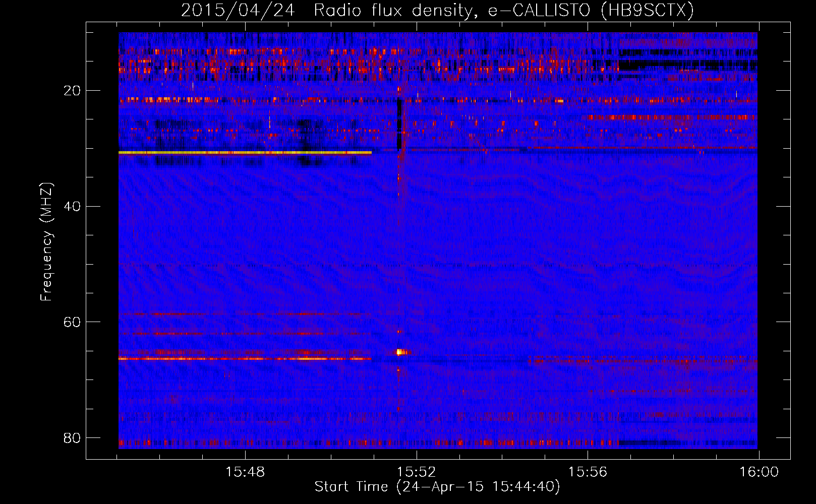
Task: Click the station name '(HB9SCTX)' in the title
Action: pyautogui.click(x=647, y=11)
